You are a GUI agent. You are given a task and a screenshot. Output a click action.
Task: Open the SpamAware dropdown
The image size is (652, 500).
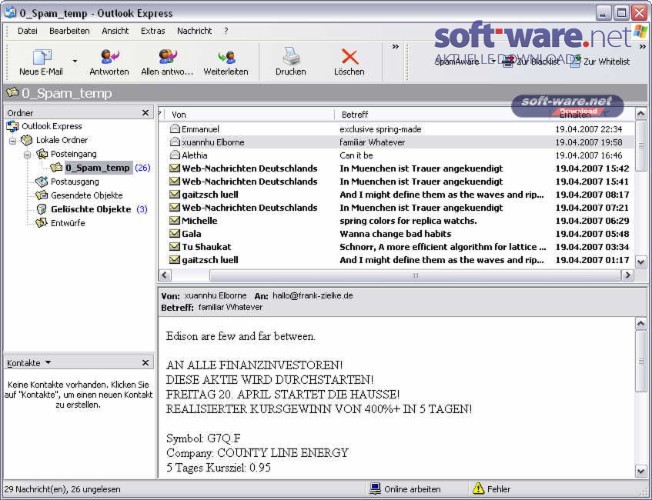pos(492,62)
